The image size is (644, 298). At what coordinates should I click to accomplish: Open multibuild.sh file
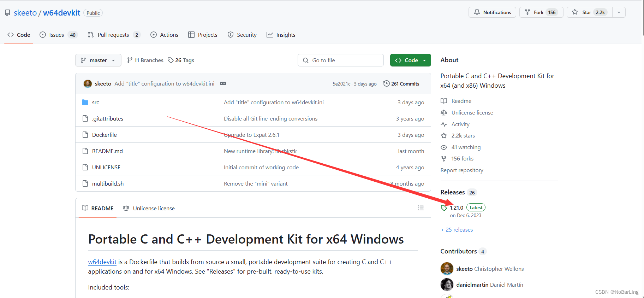[x=108, y=183]
